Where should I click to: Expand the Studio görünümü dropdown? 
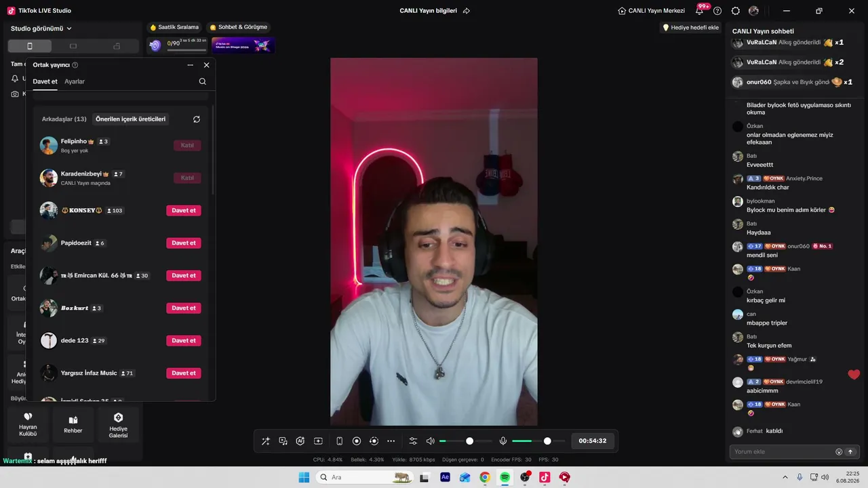(x=41, y=28)
